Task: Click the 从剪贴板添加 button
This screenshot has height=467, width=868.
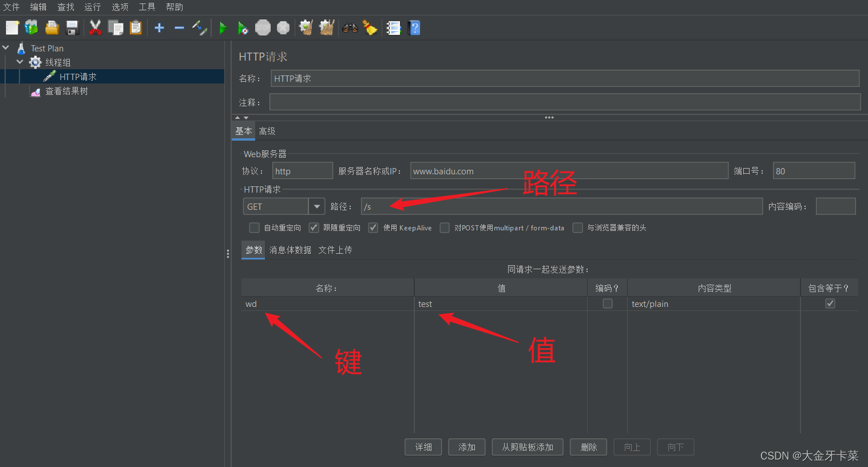Action: point(528,447)
